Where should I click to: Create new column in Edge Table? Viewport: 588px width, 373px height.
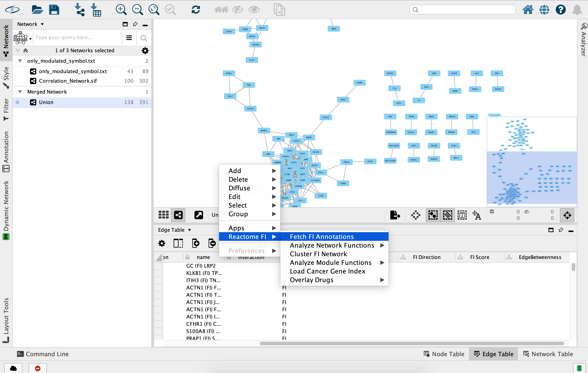(x=196, y=243)
